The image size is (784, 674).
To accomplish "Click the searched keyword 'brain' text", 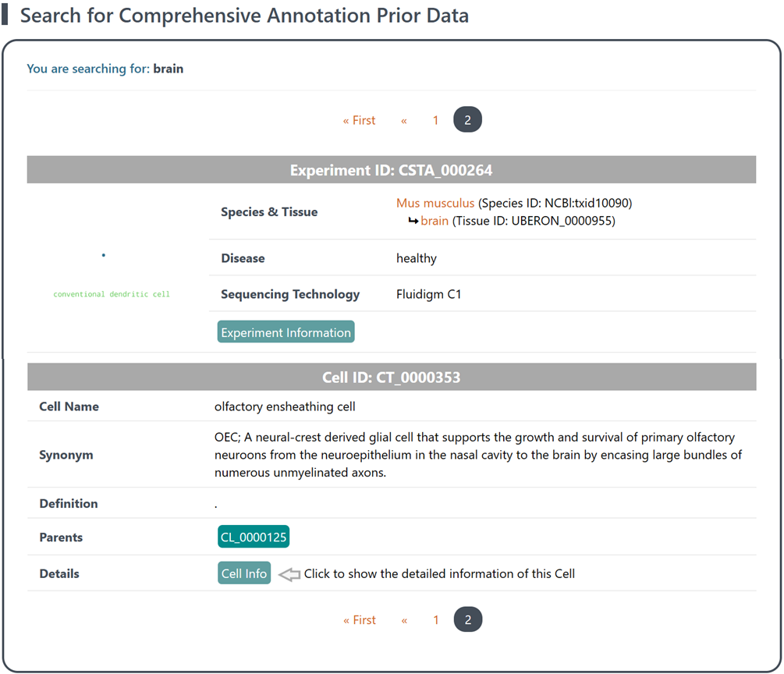I will pyautogui.click(x=169, y=69).
